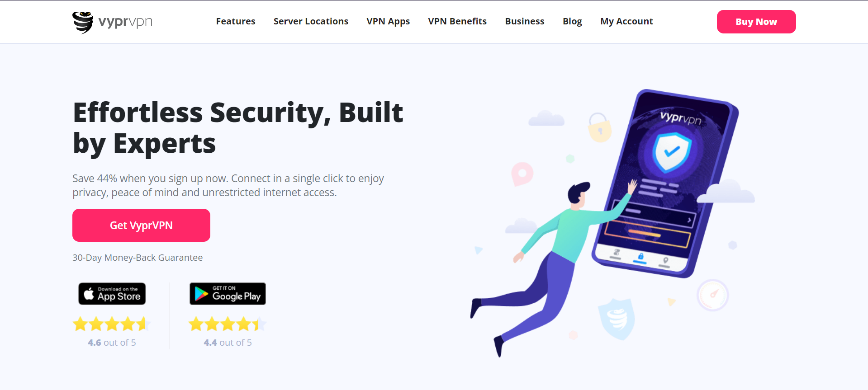
Task: Open the Server Locations menu item
Action: (311, 21)
